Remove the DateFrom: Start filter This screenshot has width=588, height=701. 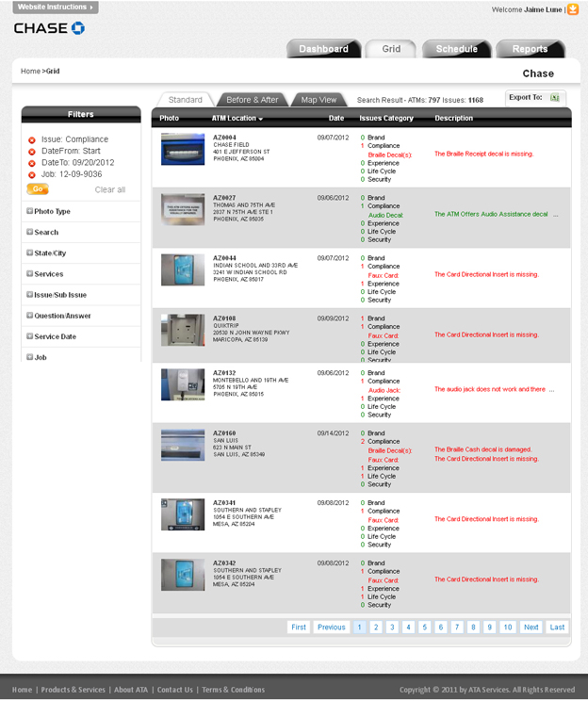pyautogui.click(x=32, y=152)
